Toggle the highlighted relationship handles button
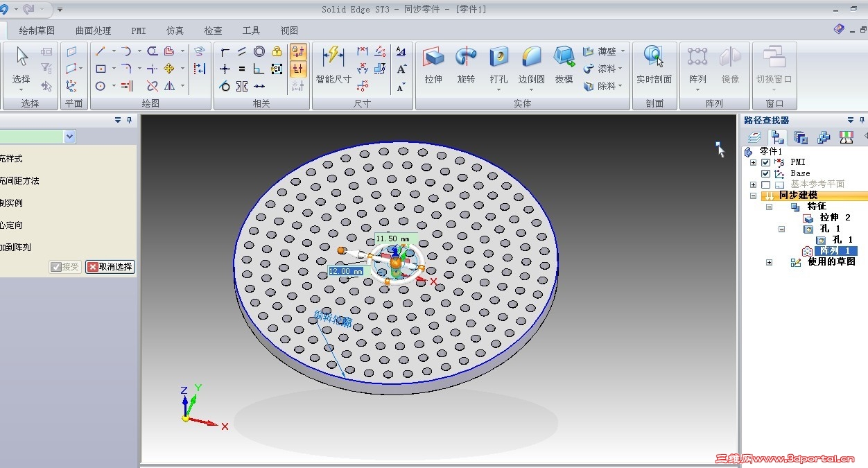The image size is (868, 468). coord(298,69)
